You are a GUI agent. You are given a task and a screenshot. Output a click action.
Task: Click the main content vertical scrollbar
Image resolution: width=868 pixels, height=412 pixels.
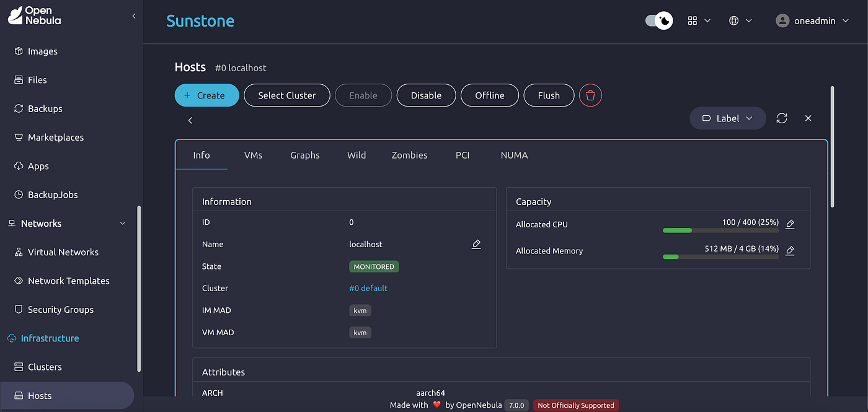tap(832, 146)
